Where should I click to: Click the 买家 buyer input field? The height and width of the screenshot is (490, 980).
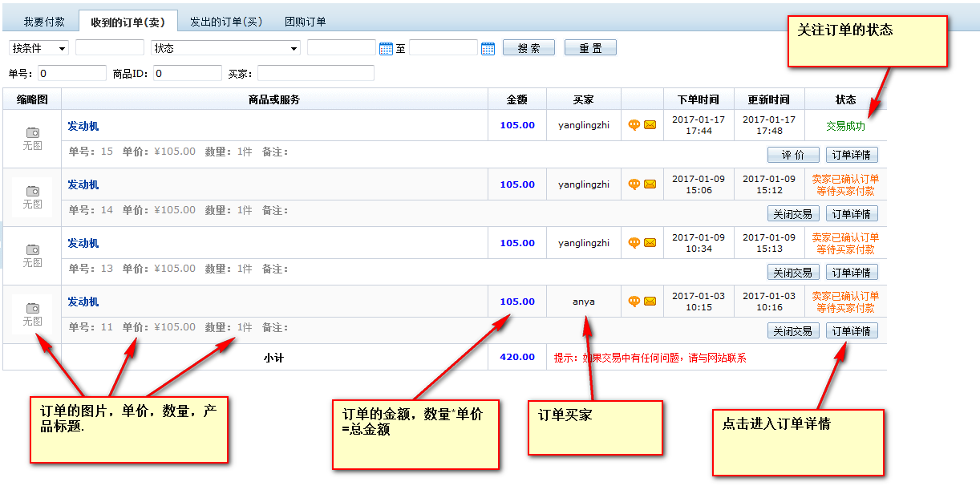[315, 74]
